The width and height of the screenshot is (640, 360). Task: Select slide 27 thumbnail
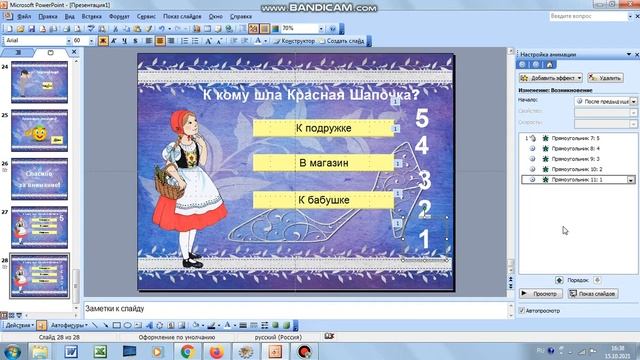tap(39, 227)
